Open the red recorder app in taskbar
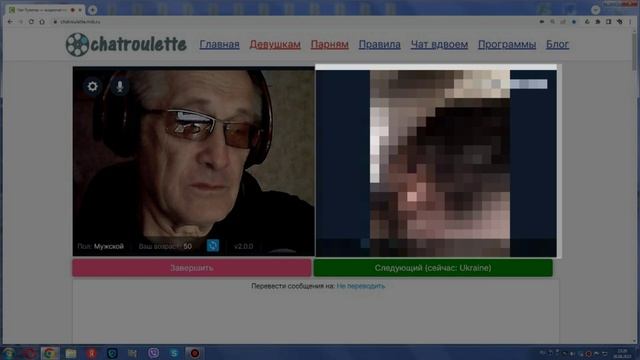 pos(195,353)
